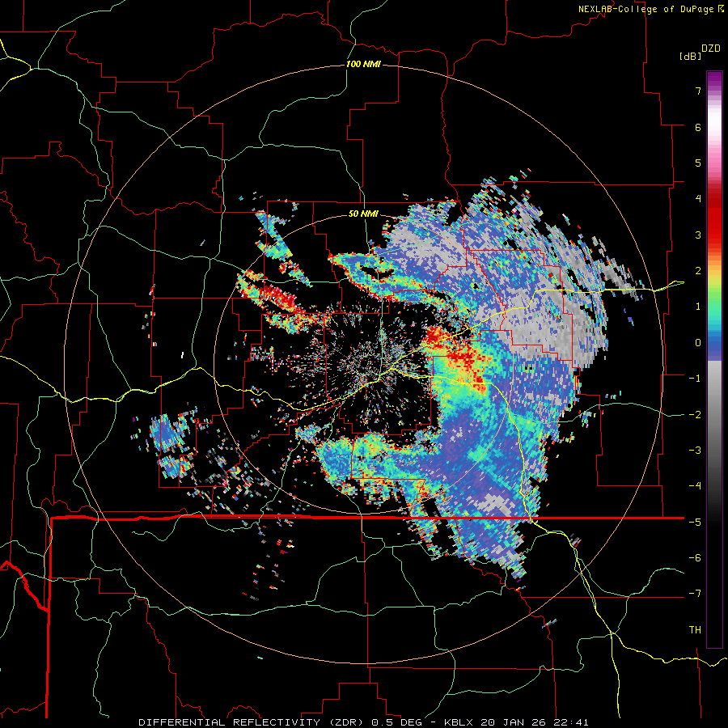Click the DZD product label above the scale
728x728 pixels.
point(710,49)
